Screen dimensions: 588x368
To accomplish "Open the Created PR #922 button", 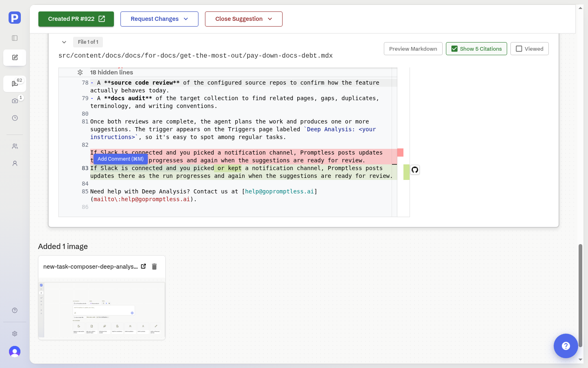I will coord(76,19).
